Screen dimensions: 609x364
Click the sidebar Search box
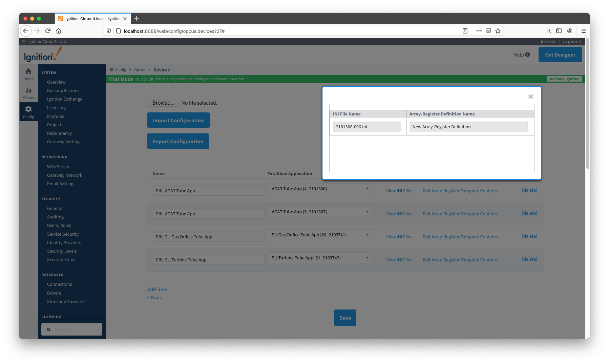72,329
